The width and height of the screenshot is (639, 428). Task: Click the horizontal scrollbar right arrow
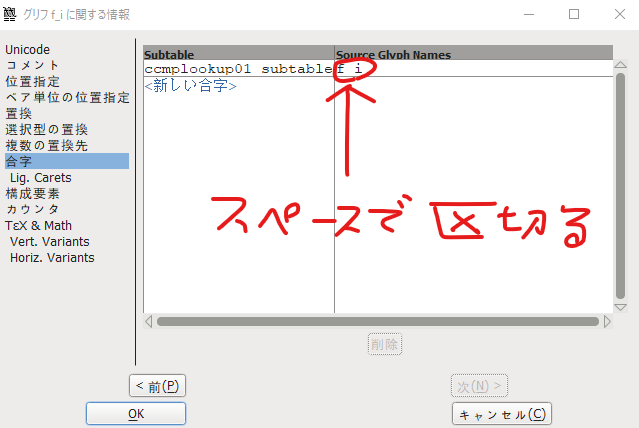(607, 322)
